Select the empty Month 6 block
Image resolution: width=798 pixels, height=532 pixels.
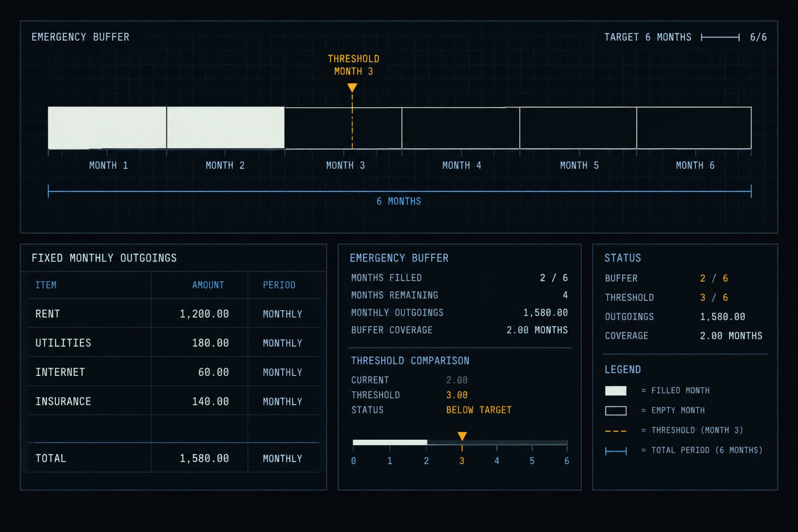point(694,128)
